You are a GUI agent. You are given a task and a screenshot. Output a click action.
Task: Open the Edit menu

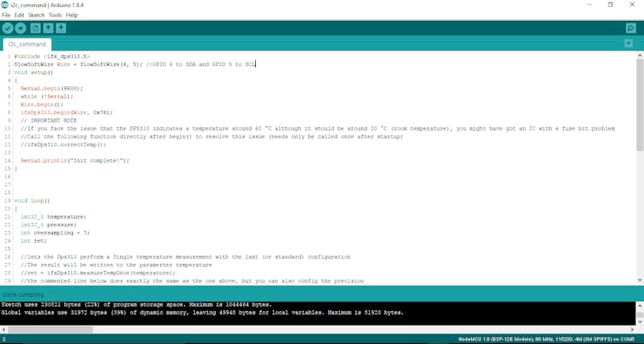19,15
